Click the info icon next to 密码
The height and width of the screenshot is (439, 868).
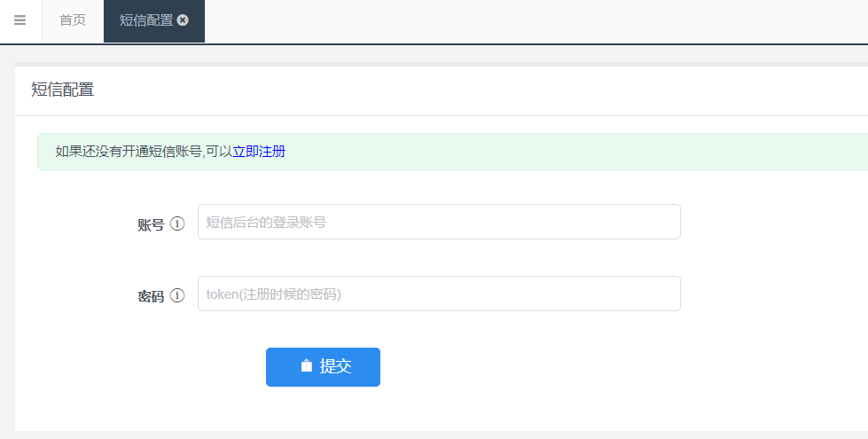pyautogui.click(x=177, y=295)
